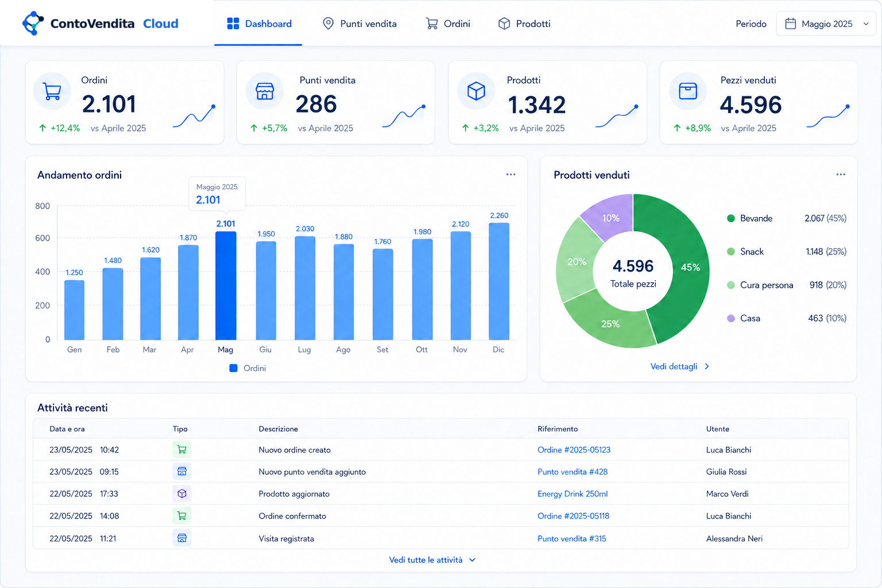Click cart icon for Ordine confermato row
This screenshot has width=882, height=588.
[182, 516]
